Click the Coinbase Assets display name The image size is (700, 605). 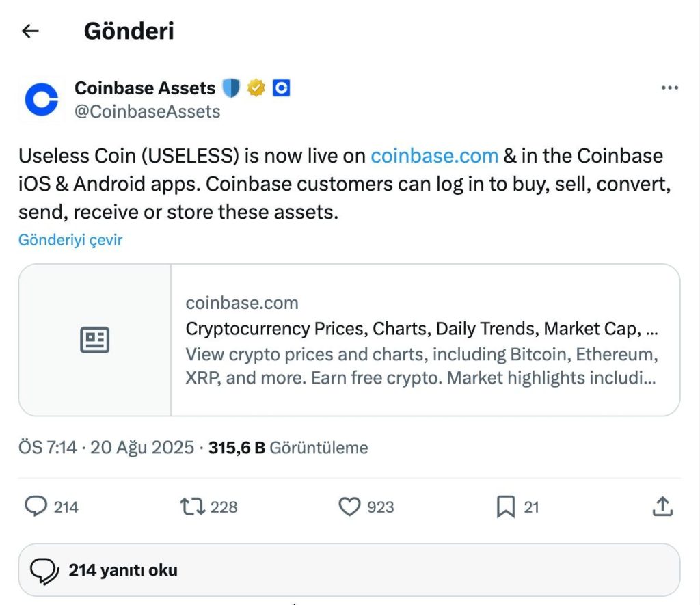(x=144, y=88)
